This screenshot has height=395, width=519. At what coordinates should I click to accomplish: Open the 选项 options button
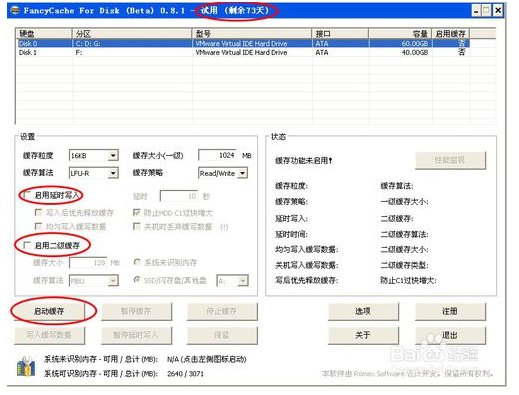[x=363, y=311]
